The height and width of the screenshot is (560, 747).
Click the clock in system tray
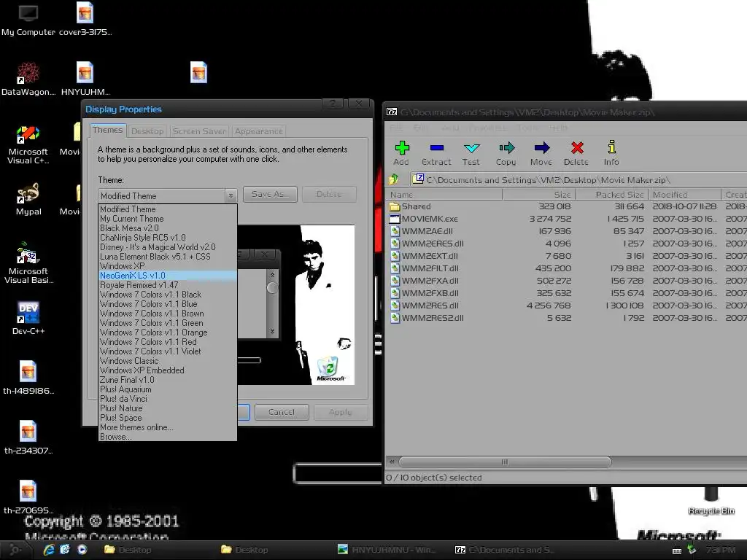click(720, 550)
